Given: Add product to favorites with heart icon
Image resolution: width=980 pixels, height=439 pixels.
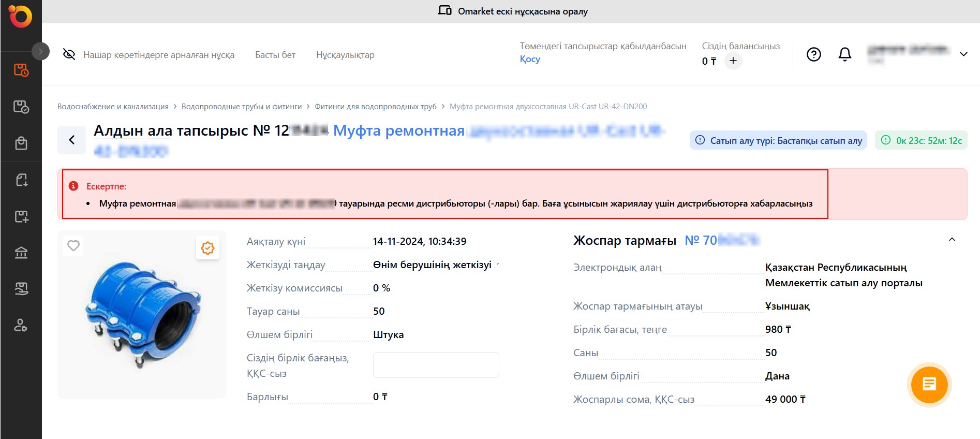Looking at the screenshot, I should [x=73, y=245].
